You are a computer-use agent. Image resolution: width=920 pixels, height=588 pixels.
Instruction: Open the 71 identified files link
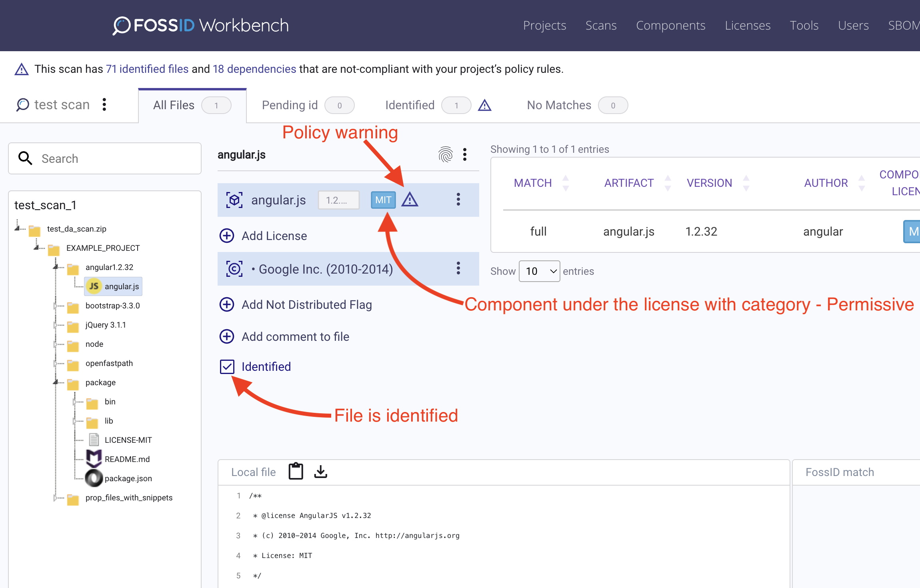pyautogui.click(x=147, y=69)
